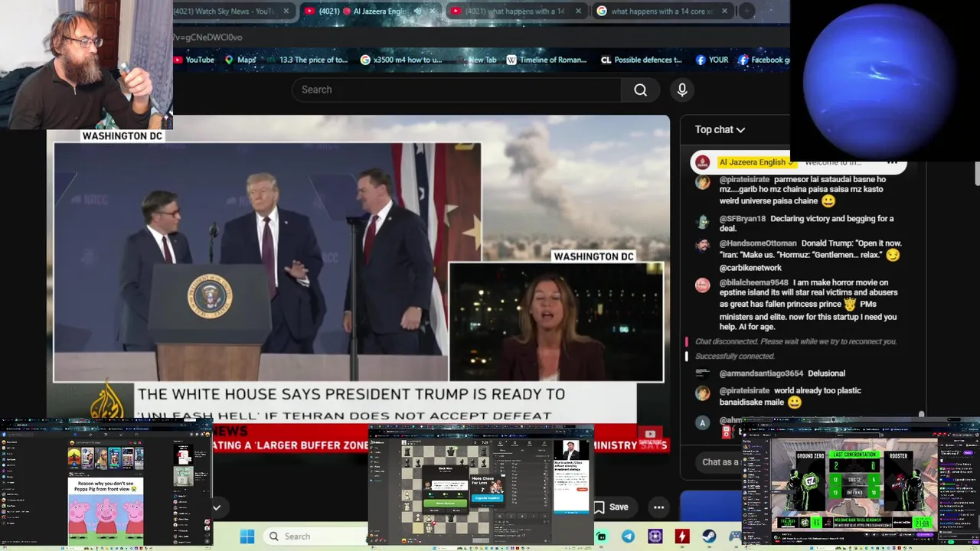980x551 pixels.
Task: Open Steam from the taskbar
Action: [x=709, y=536]
